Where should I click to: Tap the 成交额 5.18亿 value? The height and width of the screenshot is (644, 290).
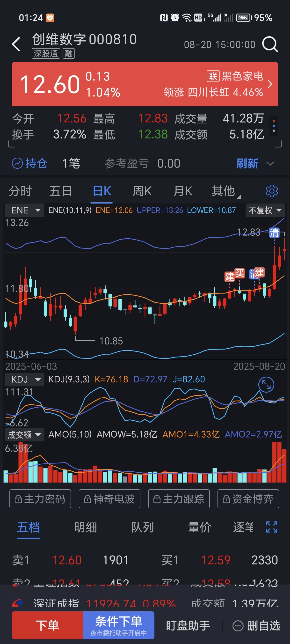[x=247, y=134]
